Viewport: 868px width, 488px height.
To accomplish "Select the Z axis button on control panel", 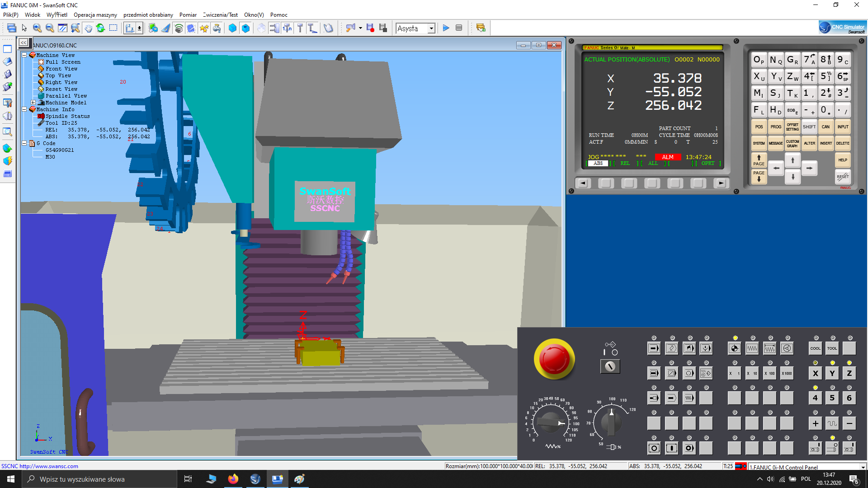I will click(849, 373).
